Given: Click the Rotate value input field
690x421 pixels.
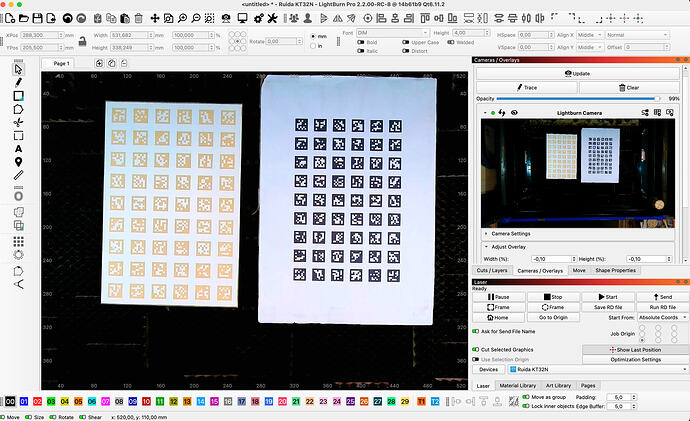Looking at the screenshot, I should (284, 41).
